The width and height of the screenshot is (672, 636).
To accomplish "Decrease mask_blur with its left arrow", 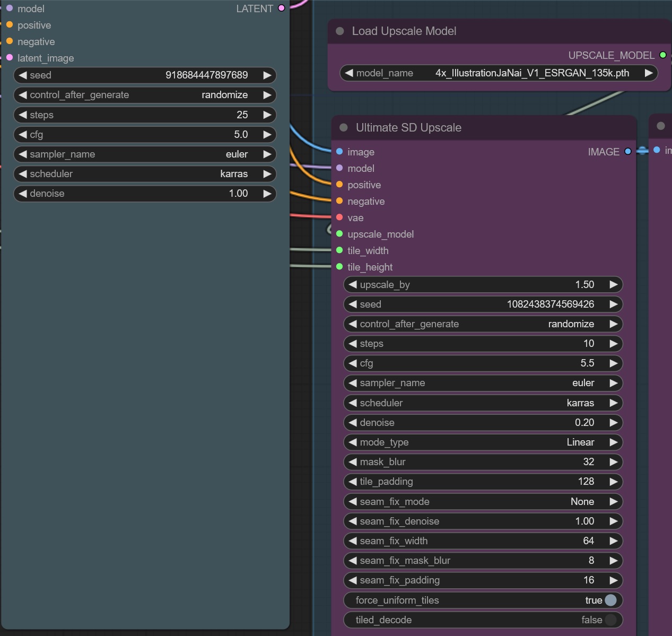I will click(x=353, y=462).
